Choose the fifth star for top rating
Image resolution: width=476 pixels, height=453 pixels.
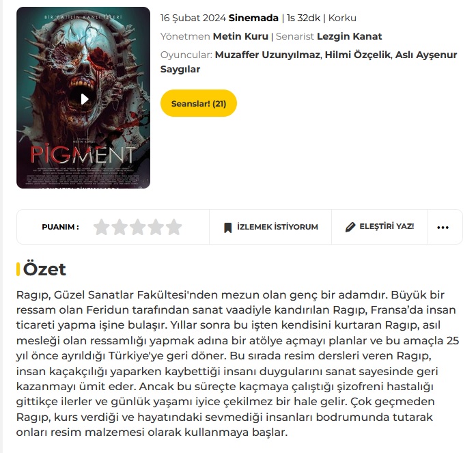point(174,227)
